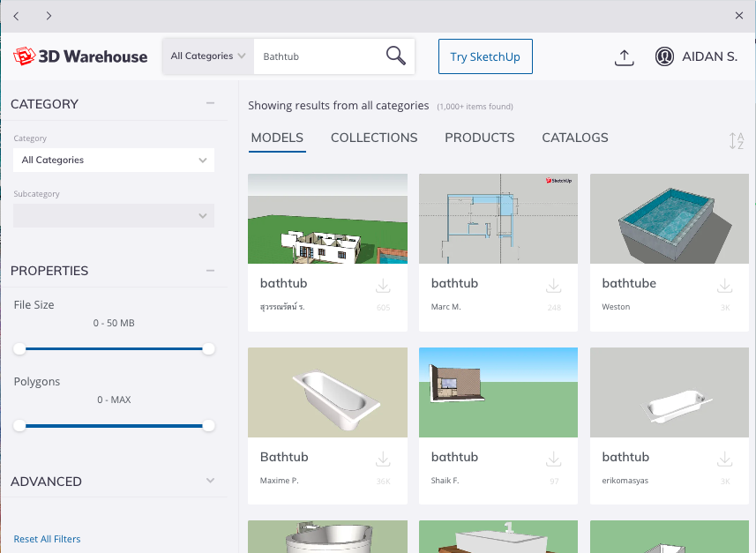This screenshot has width=756, height=553.
Task: Open the bathtub thumbnail by Shaik F.
Action: point(498,392)
